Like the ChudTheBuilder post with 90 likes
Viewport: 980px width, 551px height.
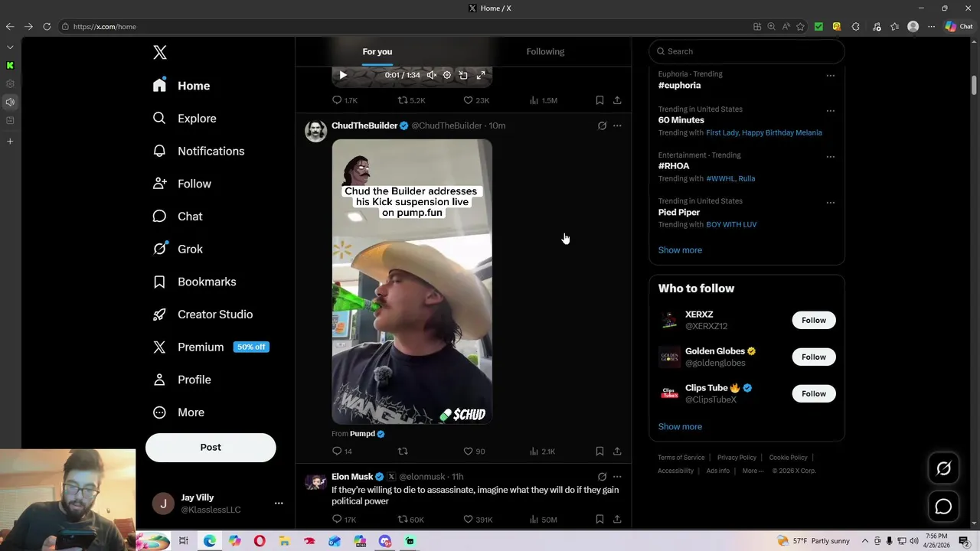474,452
